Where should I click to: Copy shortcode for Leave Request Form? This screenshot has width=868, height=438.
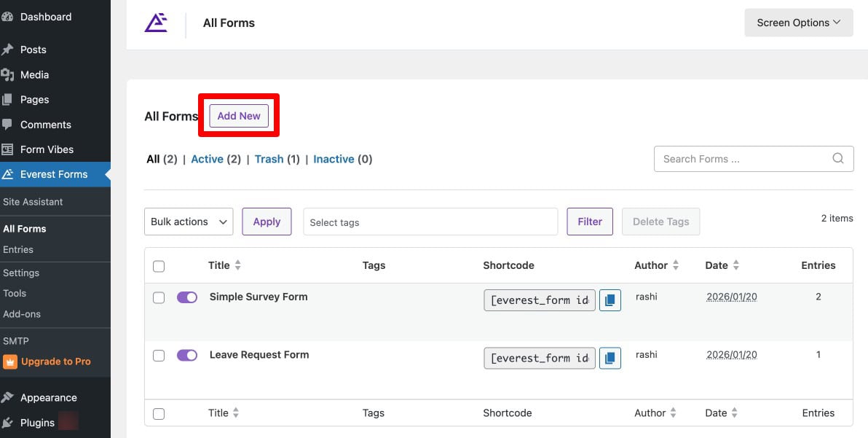610,359
